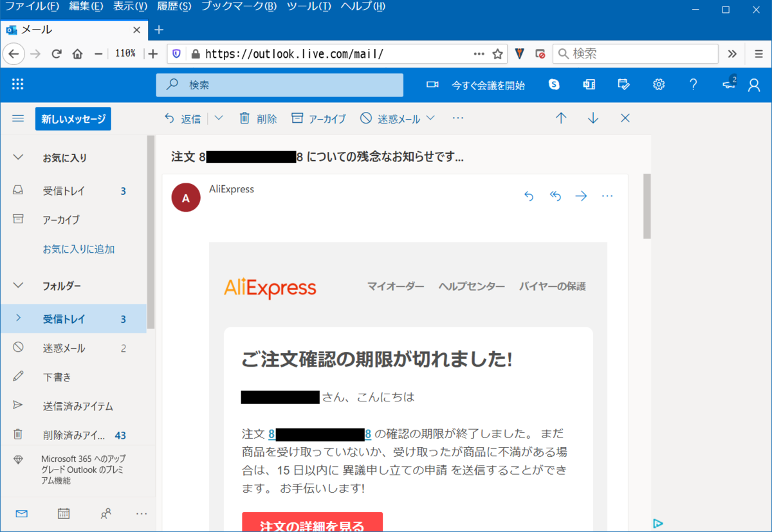The height and width of the screenshot is (532, 772).
Task: Open more actions in message header
Action: 607,196
